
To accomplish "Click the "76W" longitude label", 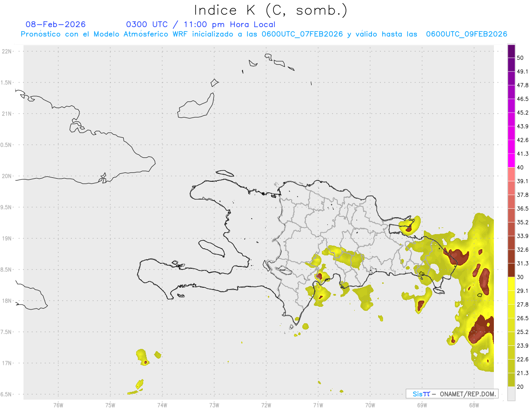I will [58, 405].
